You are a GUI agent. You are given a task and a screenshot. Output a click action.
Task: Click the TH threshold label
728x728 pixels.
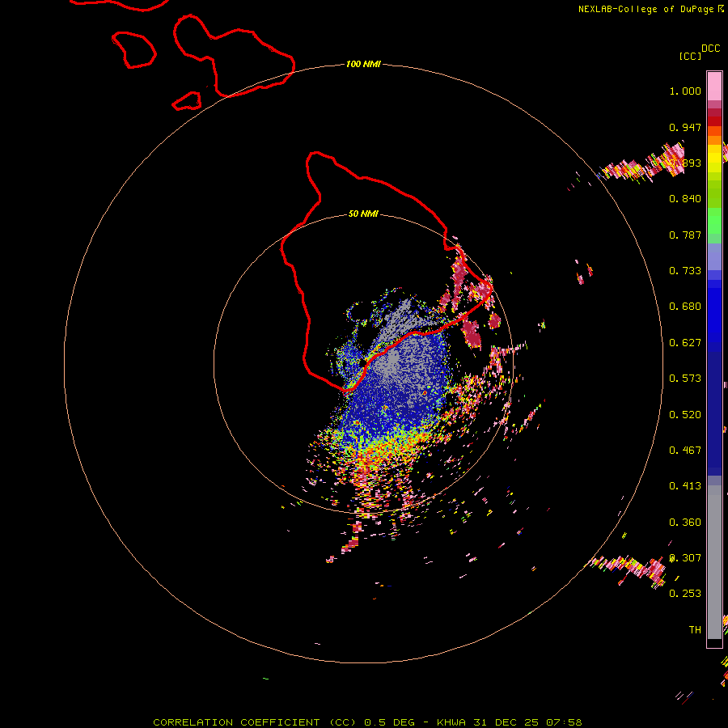coord(695,630)
